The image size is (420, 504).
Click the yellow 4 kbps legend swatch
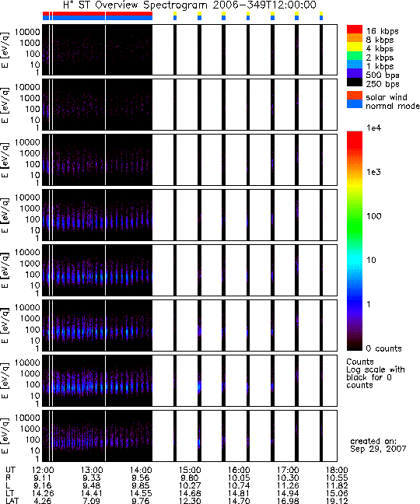tap(355, 47)
